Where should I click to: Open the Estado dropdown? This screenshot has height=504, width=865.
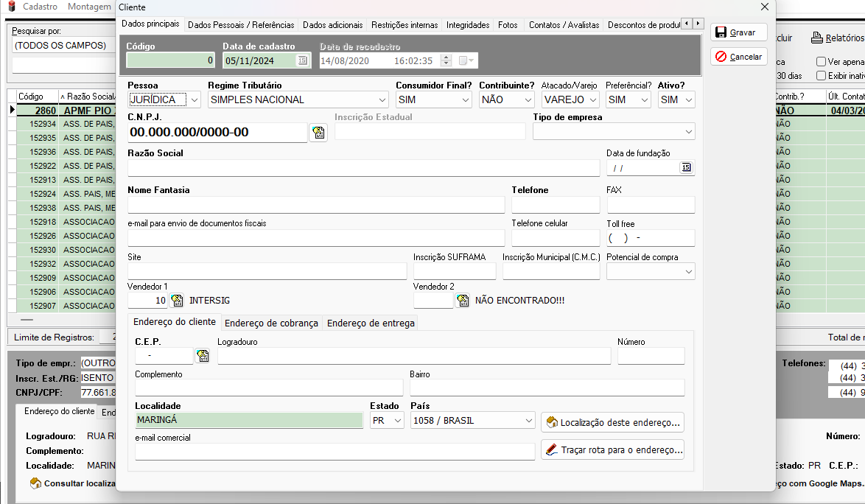[x=398, y=421]
